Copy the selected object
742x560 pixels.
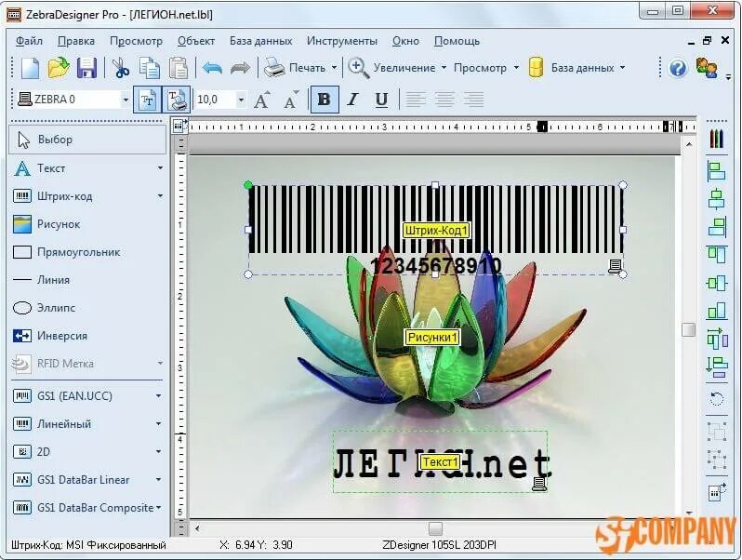coord(150,68)
